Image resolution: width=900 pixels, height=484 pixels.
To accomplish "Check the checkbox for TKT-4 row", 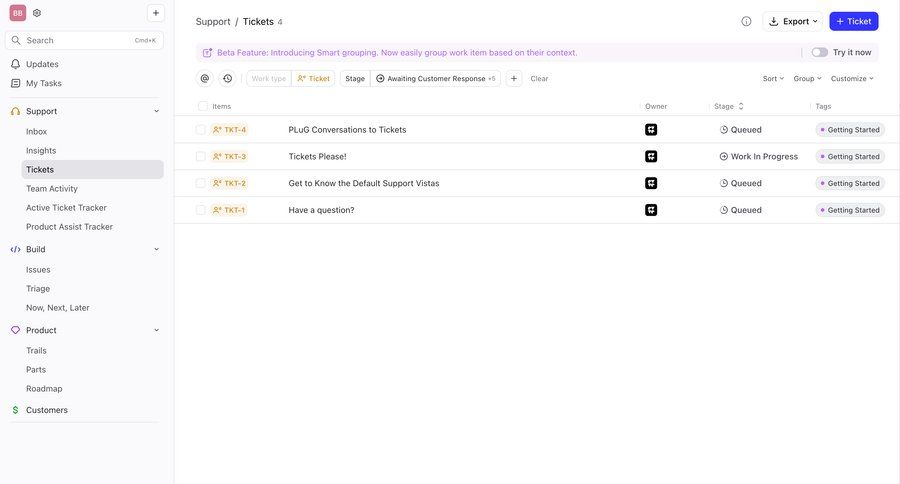I will point(200,130).
